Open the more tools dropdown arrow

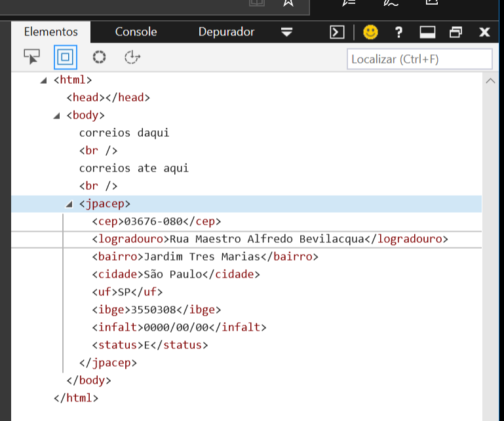click(286, 31)
